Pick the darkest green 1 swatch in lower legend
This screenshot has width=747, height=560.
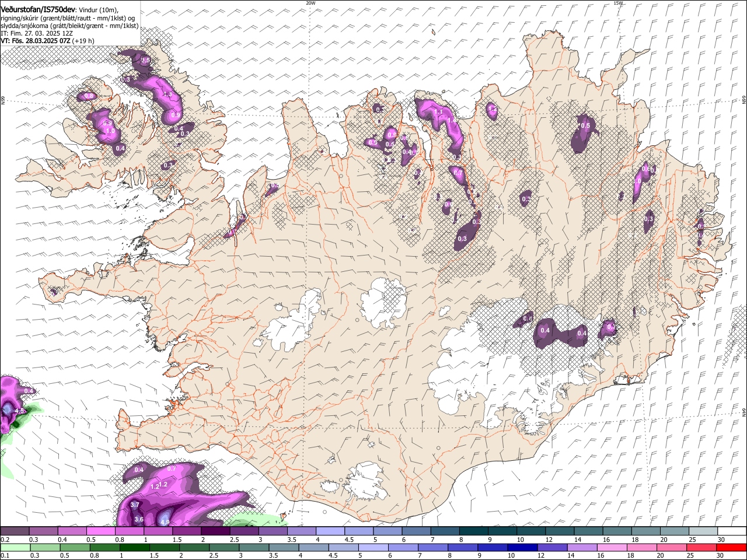pos(134,548)
